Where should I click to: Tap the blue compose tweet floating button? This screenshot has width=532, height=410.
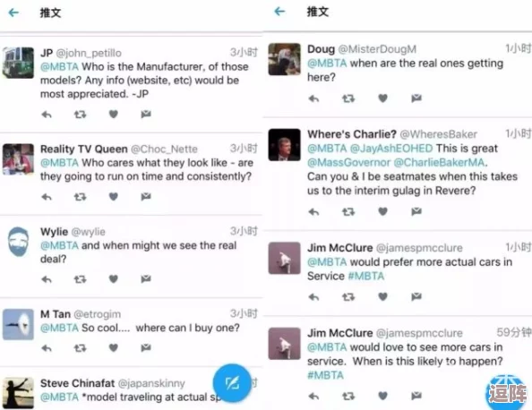point(232,383)
